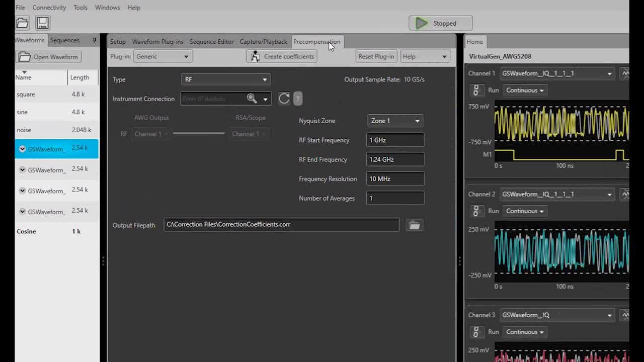Select the noise waveform row
Image resolution: width=644 pixels, height=362 pixels.
click(x=56, y=130)
